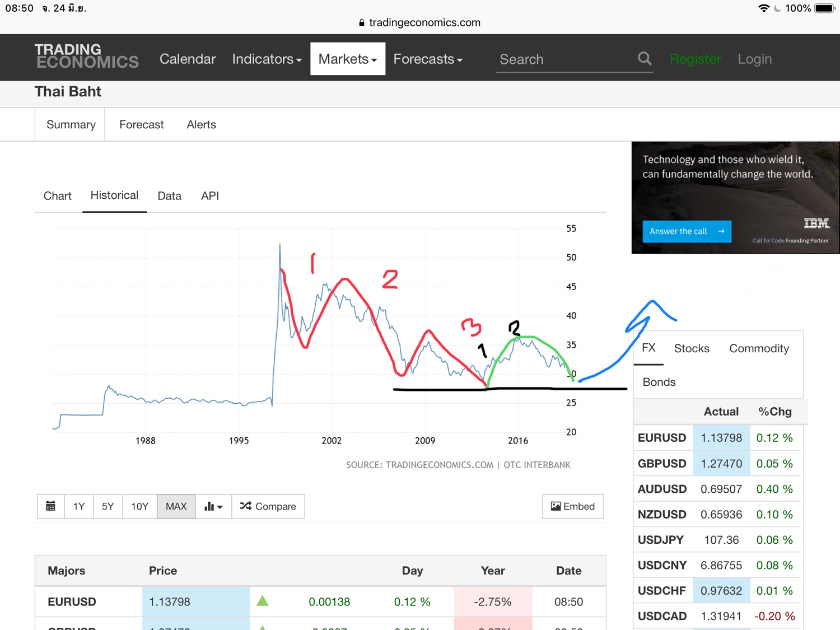Open the chart type dropdown

coord(213,506)
